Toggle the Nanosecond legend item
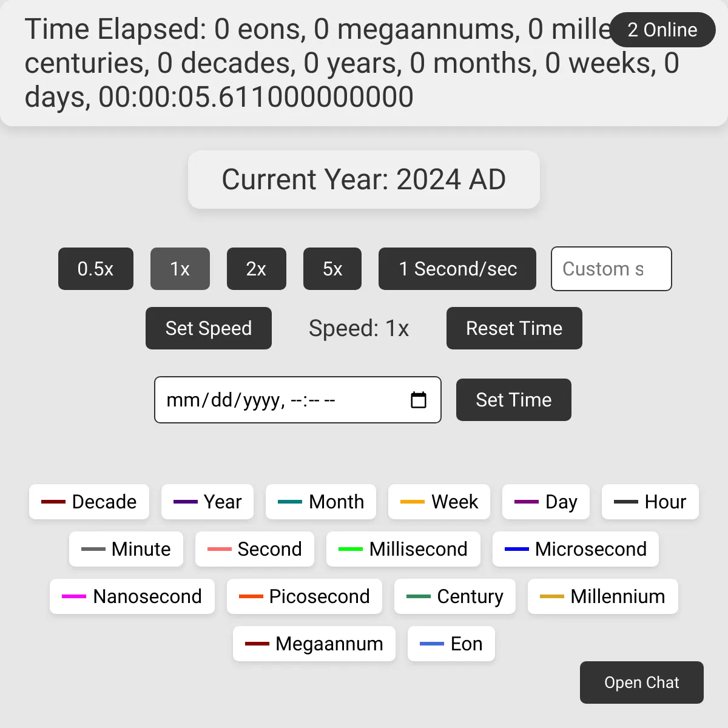 pos(132,596)
